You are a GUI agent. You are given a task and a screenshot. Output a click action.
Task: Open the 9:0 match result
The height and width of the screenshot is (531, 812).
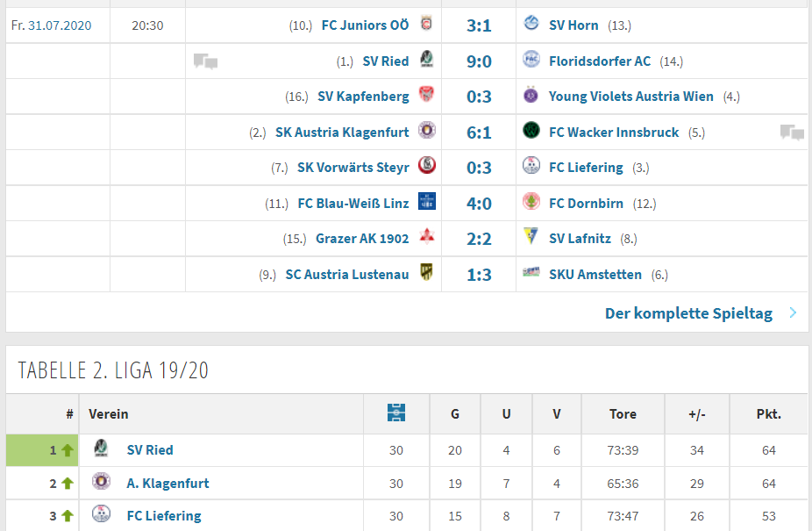[479, 61]
